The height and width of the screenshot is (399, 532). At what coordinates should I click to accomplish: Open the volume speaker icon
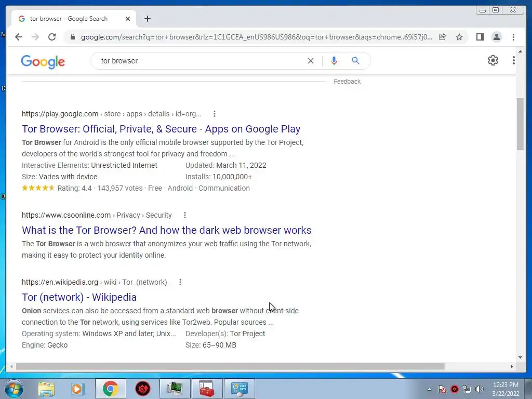click(x=480, y=389)
